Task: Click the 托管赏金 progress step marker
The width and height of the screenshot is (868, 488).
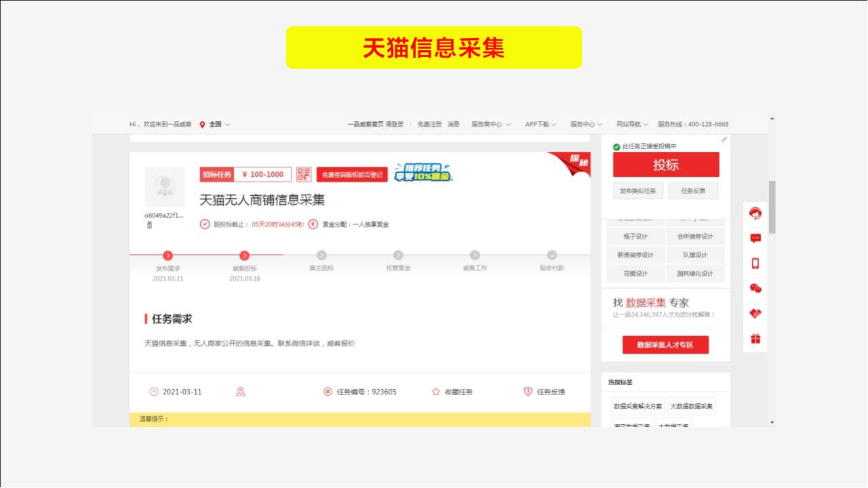Action: point(398,255)
